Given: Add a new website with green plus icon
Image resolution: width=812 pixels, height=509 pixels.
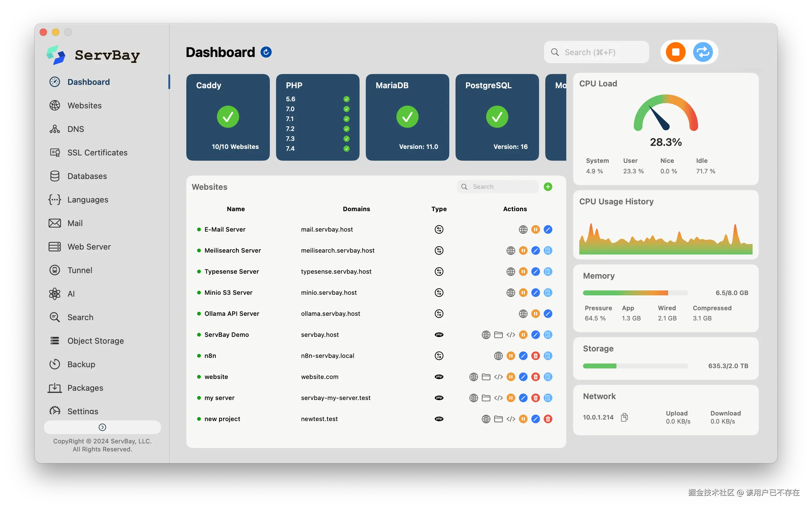Looking at the screenshot, I should [548, 187].
